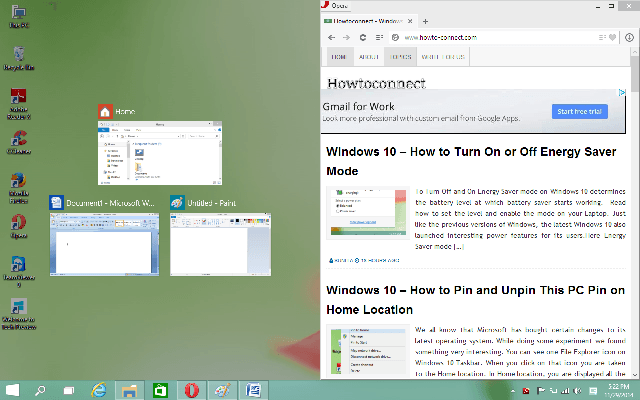640x400 pixels.
Task: Switch to Paint from the taskbar
Action: point(222,391)
